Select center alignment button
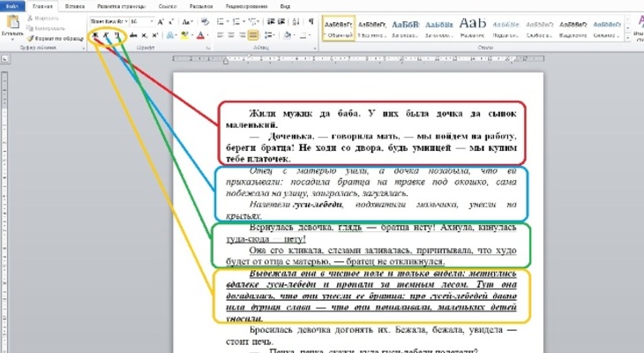This screenshot has width=644, height=353. [231, 36]
